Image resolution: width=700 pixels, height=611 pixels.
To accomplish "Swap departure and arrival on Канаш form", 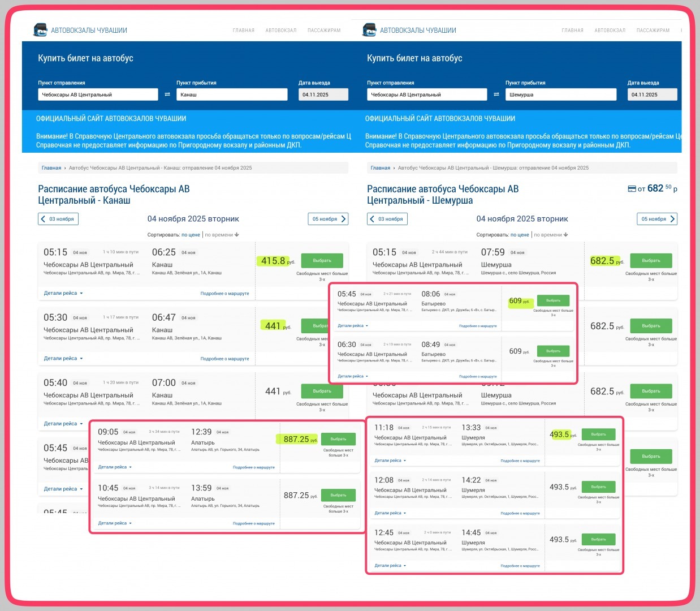I will 167,94.
